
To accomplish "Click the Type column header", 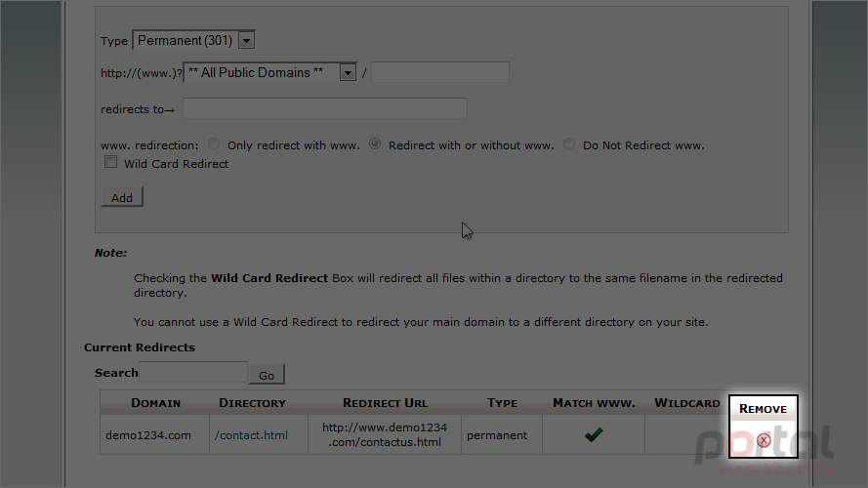I will tap(502, 403).
